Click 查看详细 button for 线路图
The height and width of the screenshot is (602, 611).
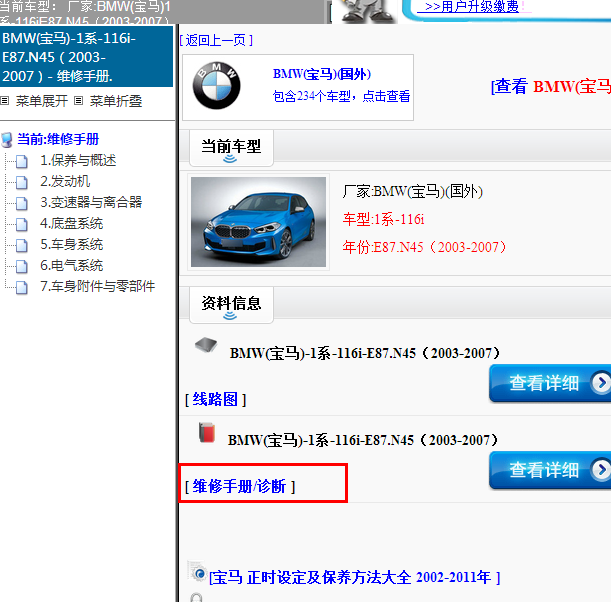[x=550, y=383]
